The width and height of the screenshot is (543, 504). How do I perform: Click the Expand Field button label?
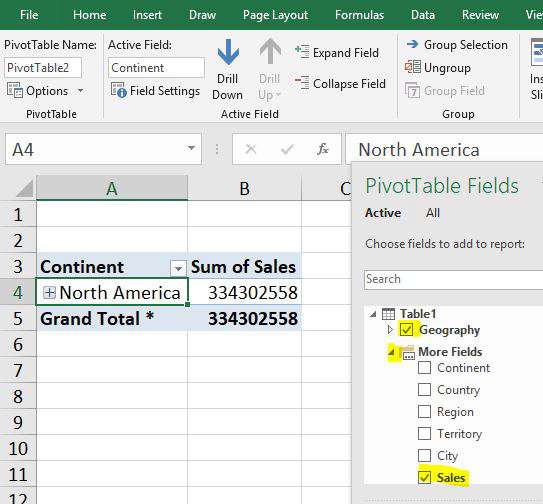tap(346, 53)
